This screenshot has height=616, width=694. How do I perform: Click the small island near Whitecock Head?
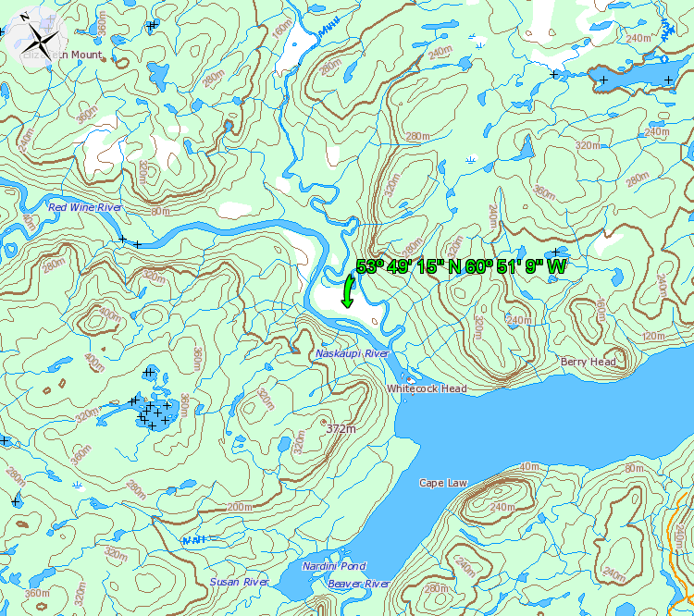(411, 380)
